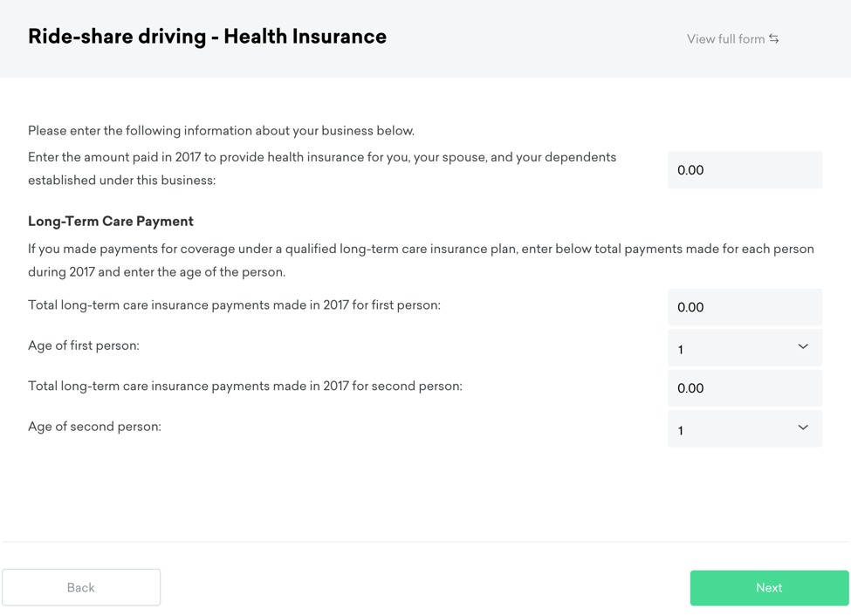Focus the first person long-term care payments field
Image resolution: width=851 pixels, height=616 pixels.
click(x=745, y=307)
